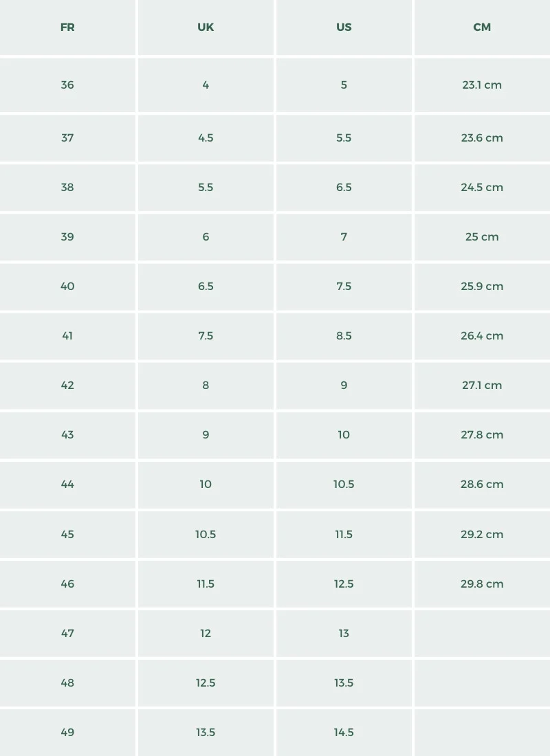Click the 25 cm cell

482,236
